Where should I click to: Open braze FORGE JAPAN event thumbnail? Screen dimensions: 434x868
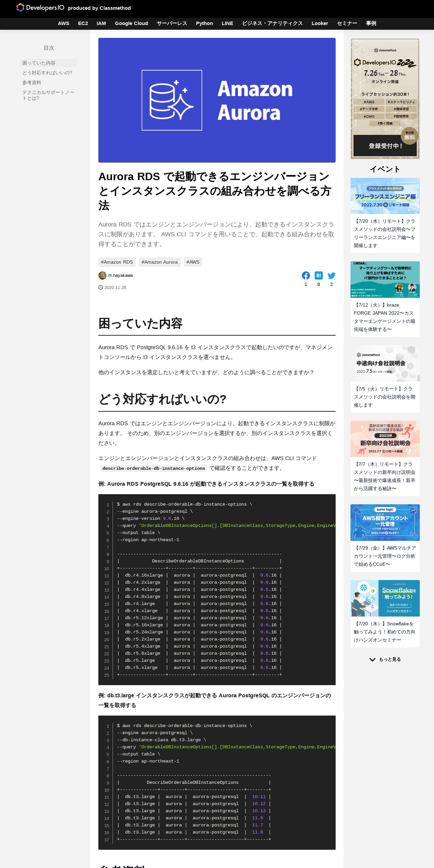tap(385, 280)
